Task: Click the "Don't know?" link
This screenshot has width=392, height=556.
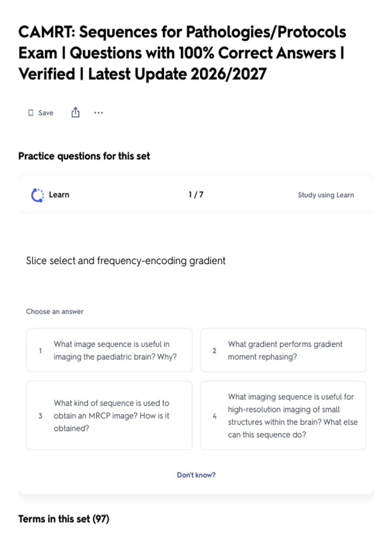Action: pos(196,475)
